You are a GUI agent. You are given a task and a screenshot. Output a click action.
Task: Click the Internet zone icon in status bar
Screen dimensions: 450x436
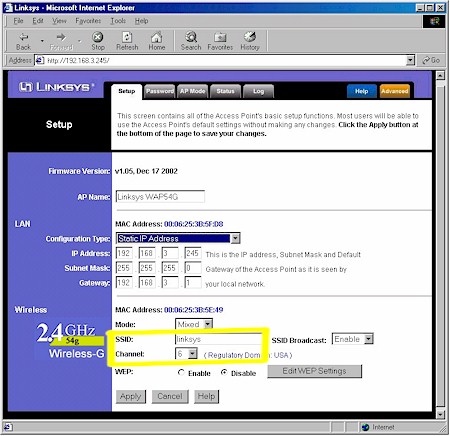point(366,427)
